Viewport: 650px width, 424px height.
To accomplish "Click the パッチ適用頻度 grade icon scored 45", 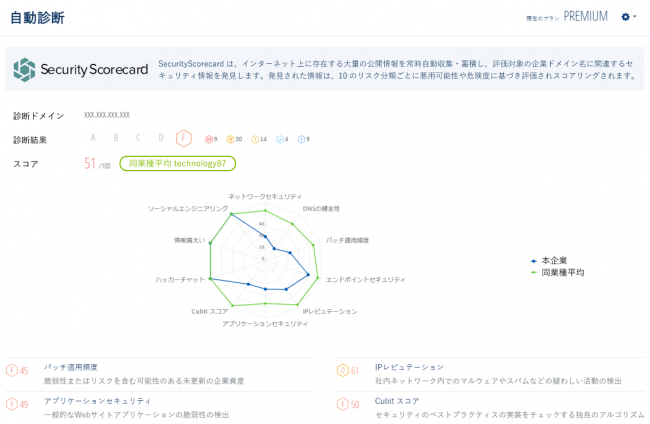I will (x=12, y=371).
